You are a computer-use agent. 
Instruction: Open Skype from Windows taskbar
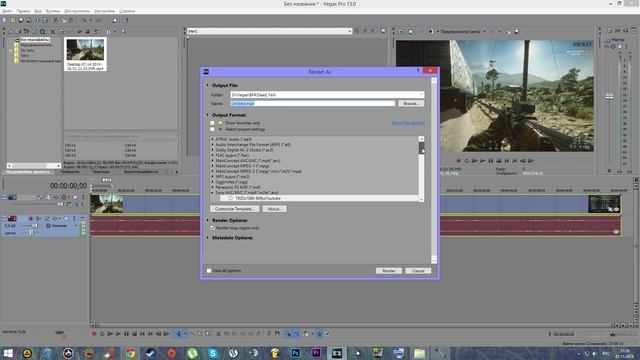coord(213,353)
